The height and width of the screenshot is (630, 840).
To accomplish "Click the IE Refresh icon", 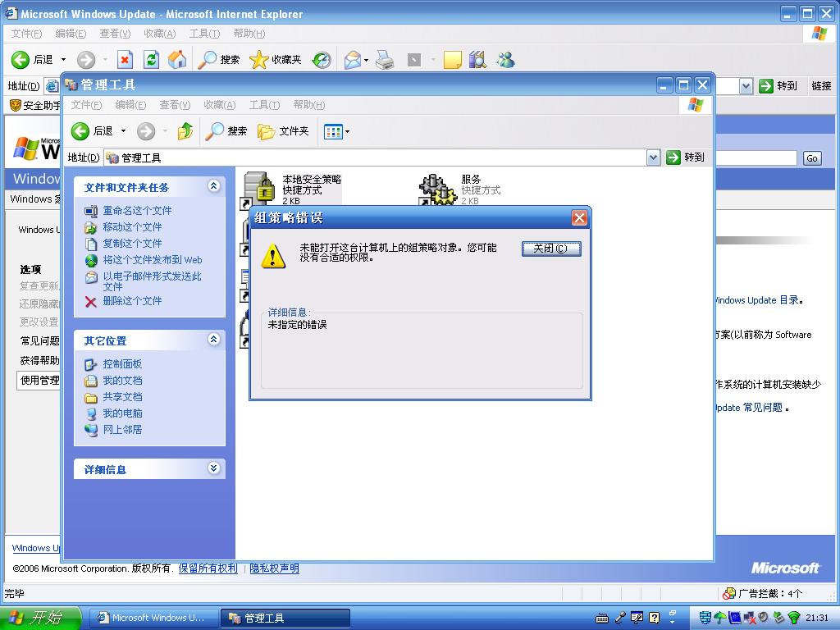I will click(152, 59).
